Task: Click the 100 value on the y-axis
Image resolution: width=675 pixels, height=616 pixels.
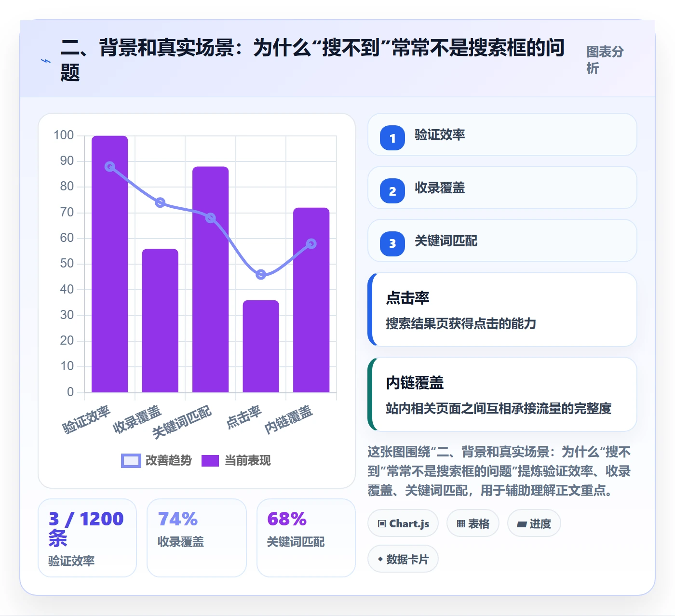Action: pos(64,135)
